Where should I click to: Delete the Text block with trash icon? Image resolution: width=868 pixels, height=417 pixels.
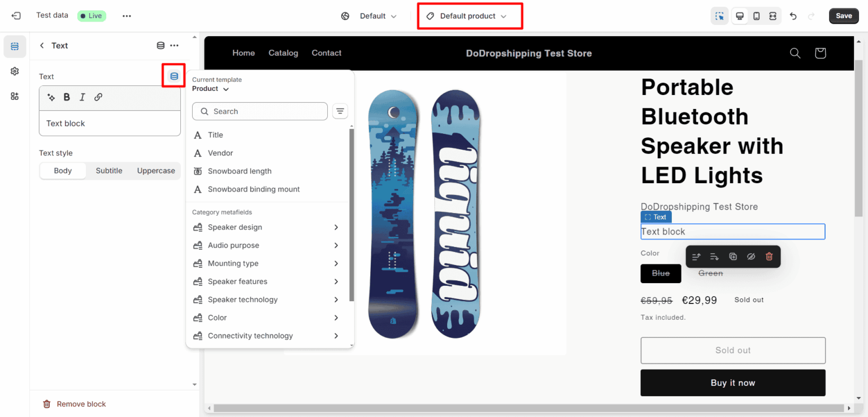769,257
